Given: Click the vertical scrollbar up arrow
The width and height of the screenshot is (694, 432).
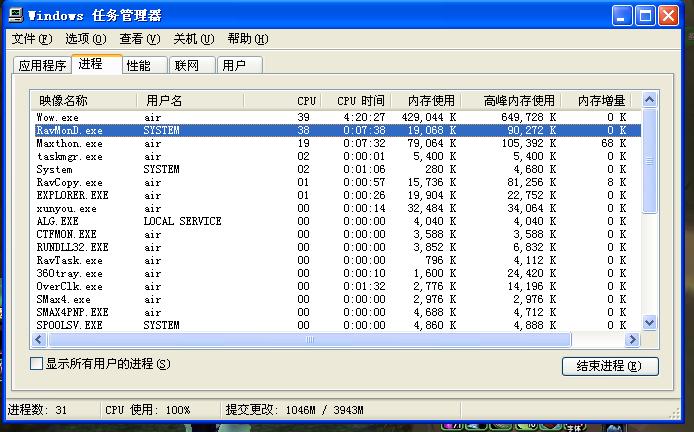Looking at the screenshot, I should coord(649,100).
